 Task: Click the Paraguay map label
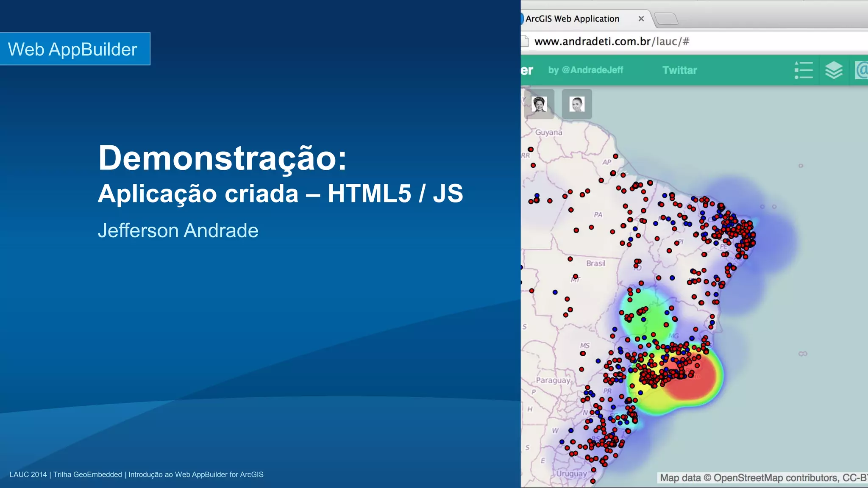553,380
